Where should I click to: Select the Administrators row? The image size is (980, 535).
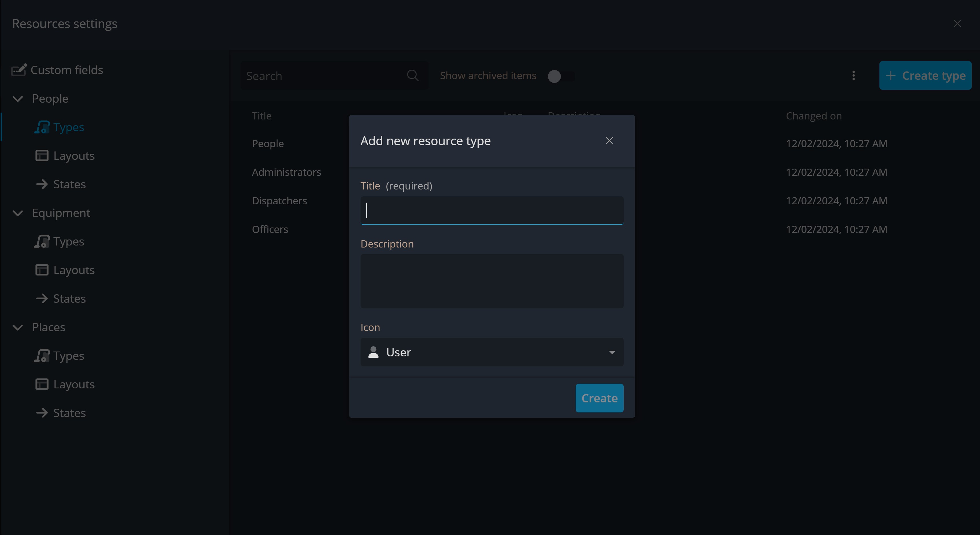(x=605, y=172)
